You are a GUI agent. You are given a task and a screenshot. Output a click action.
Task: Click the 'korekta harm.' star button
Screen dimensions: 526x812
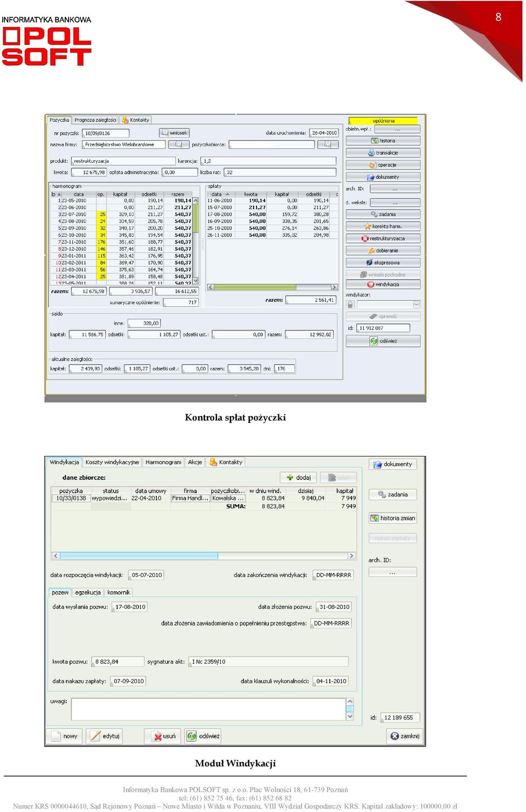383,226
